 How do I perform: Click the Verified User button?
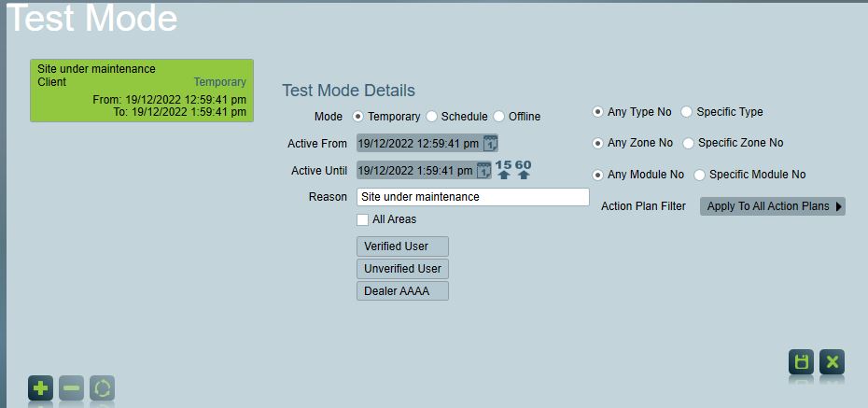(x=402, y=246)
